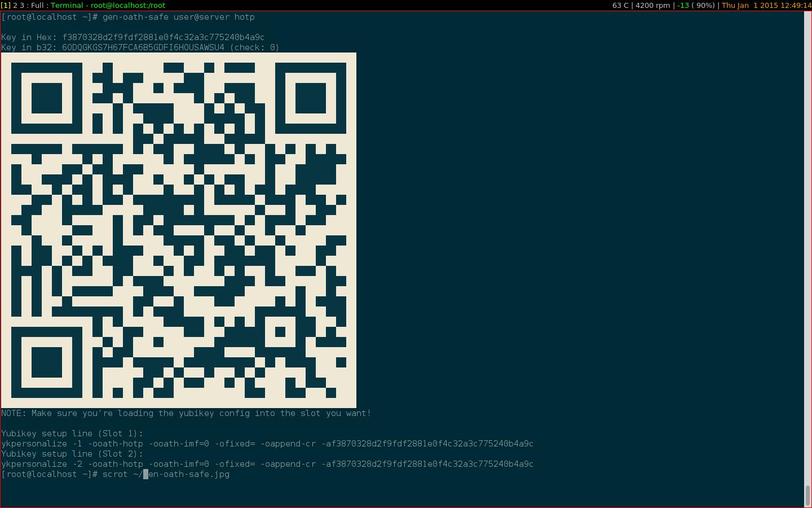Click the Key in b32 line
This screenshot has width=812, height=508.
[x=140, y=47]
